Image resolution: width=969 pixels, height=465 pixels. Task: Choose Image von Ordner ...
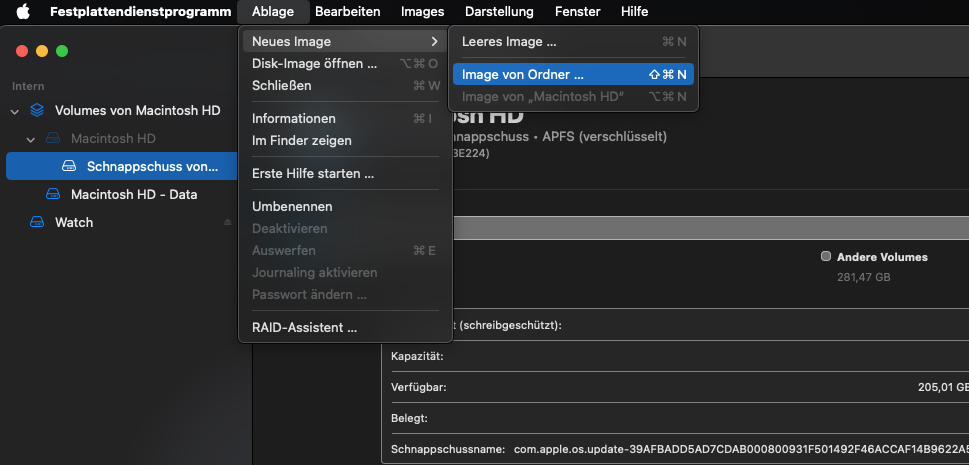click(573, 75)
